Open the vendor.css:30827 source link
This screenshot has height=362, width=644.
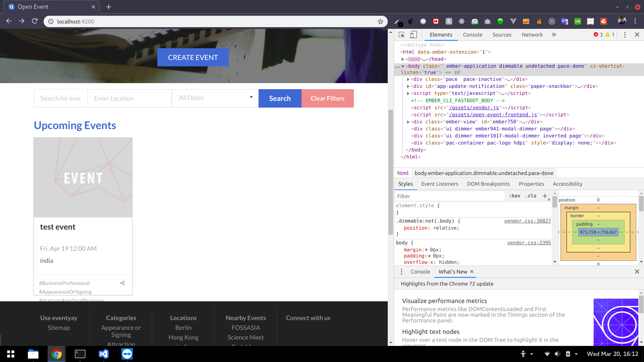(527, 221)
